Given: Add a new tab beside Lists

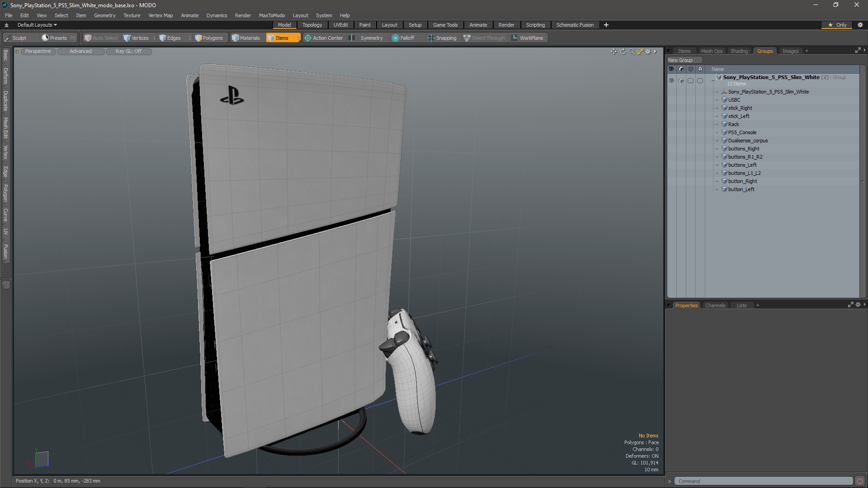Looking at the screenshot, I should click(x=758, y=305).
